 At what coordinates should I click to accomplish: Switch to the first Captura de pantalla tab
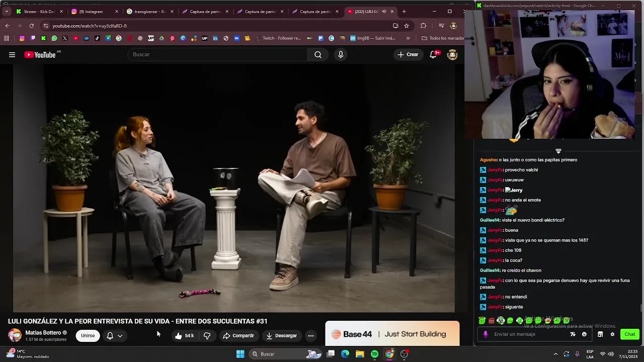coord(205,12)
